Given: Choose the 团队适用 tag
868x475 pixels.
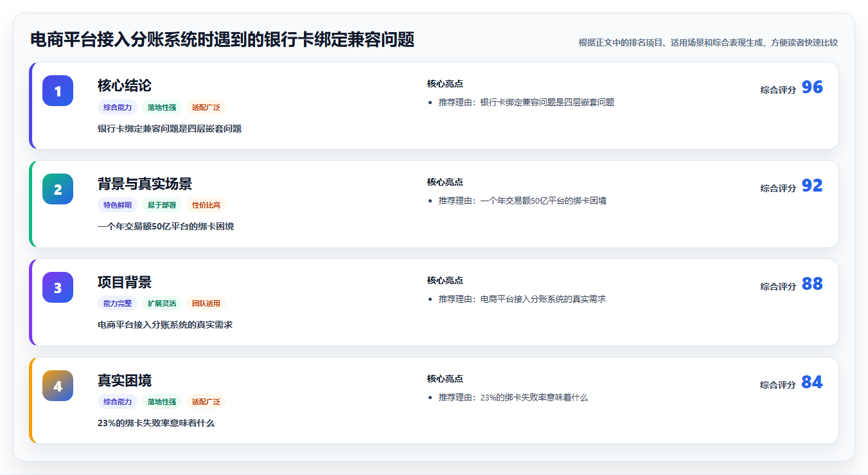Looking at the screenshot, I should (x=206, y=304).
